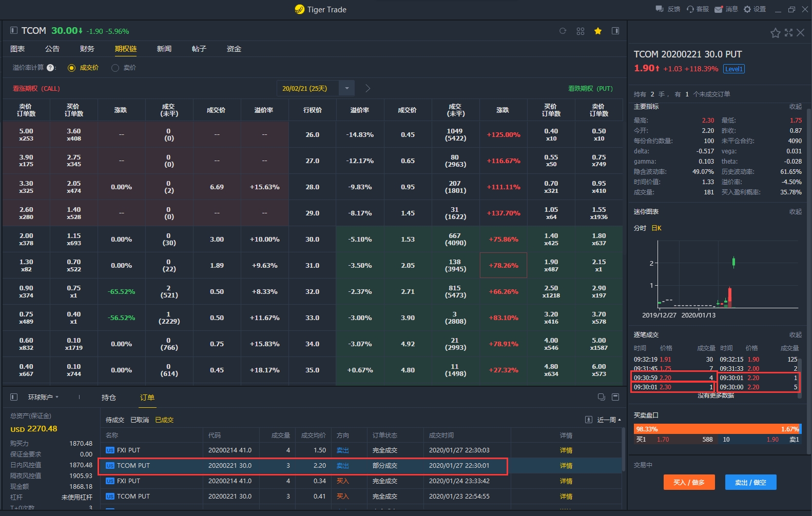Switch mini chart to 日K view
Image resolution: width=812 pixels, height=516 pixels.
656,228
